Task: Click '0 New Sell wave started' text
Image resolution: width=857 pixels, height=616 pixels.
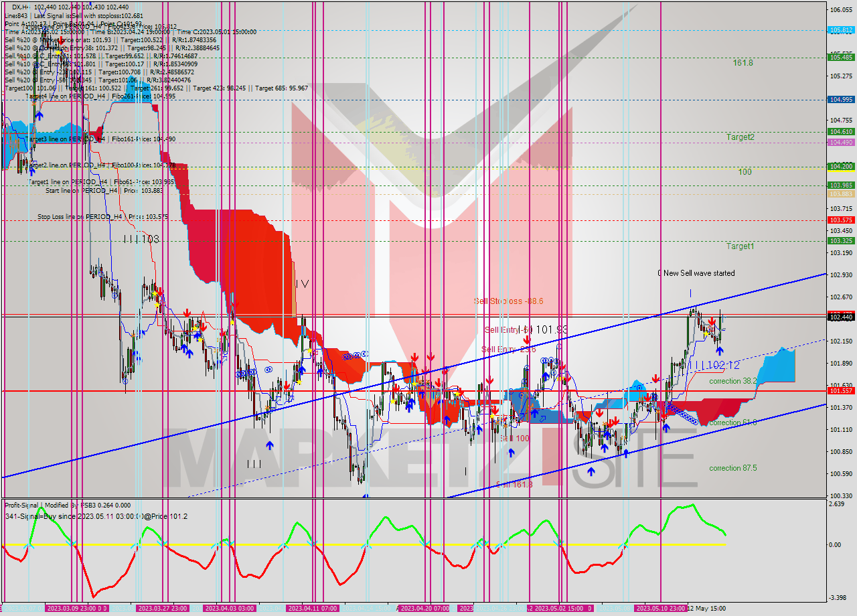Action: (x=696, y=273)
